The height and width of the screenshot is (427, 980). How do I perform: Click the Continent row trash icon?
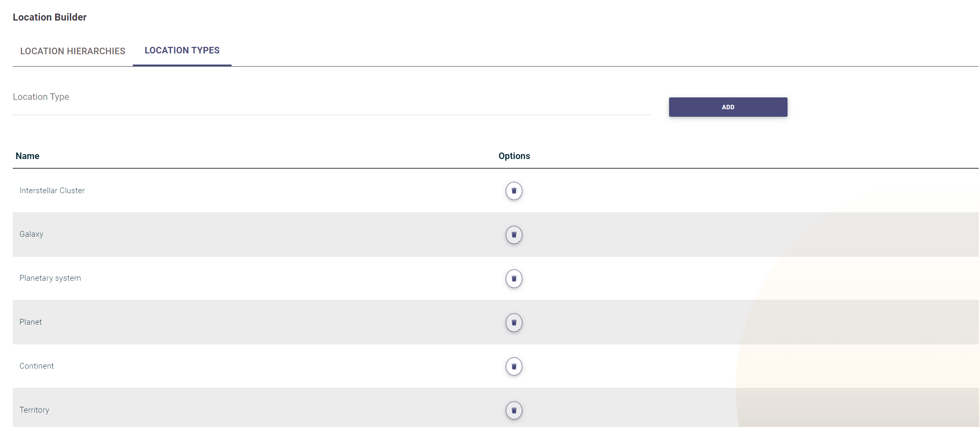(514, 366)
